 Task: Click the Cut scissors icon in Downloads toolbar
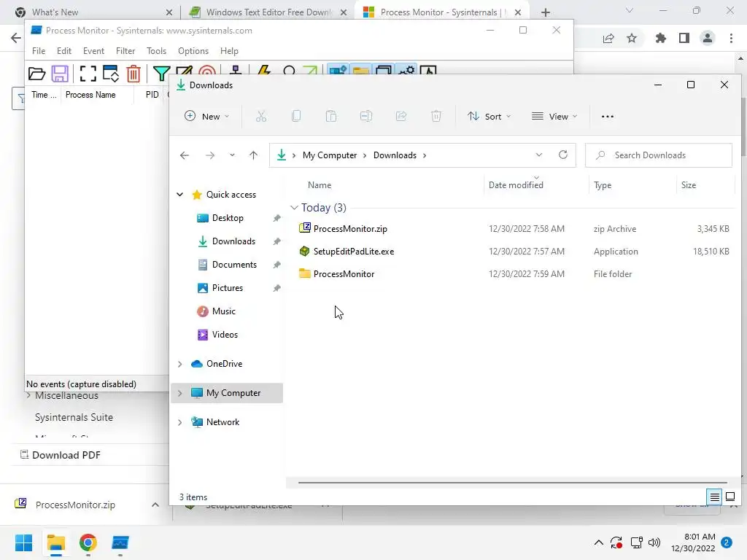(x=261, y=116)
